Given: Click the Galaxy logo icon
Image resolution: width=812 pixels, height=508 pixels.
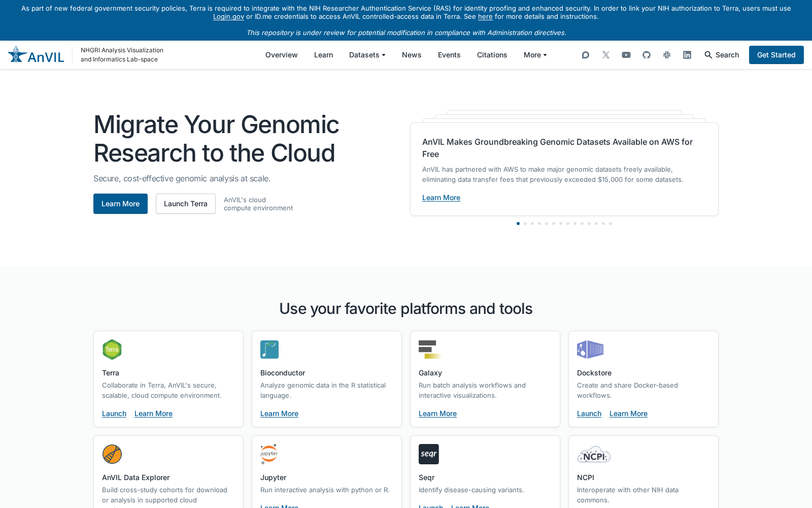Looking at the screenshot, I should pyautogui.click(x=430, y=350).
